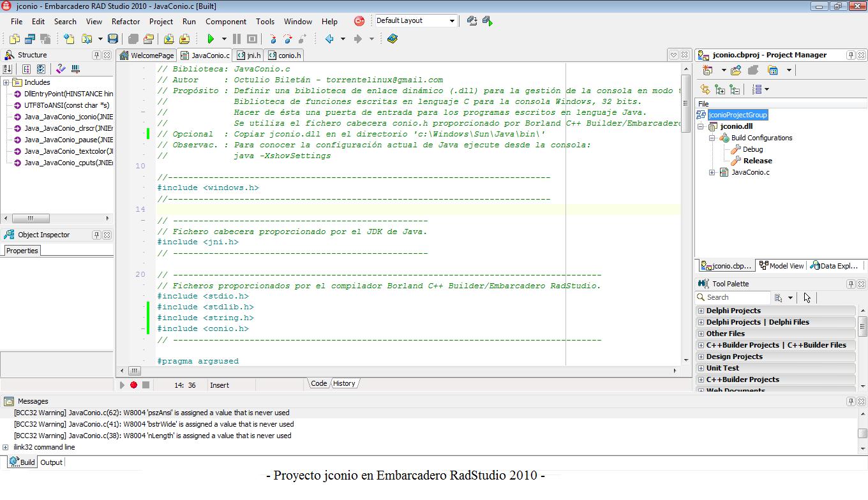The width and height of the screenshot is (868, 500).
Task: Pin the Tool Palette panel
Action: 851,284
